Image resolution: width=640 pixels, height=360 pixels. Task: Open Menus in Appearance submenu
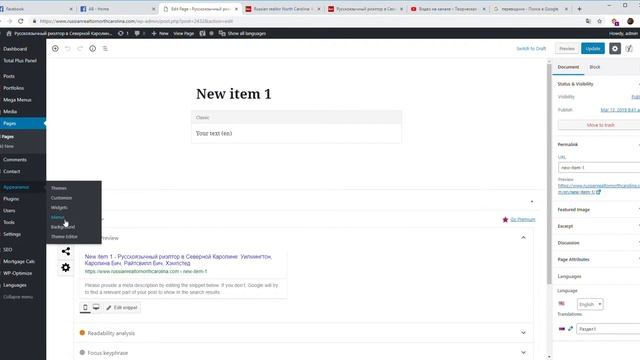58,217
